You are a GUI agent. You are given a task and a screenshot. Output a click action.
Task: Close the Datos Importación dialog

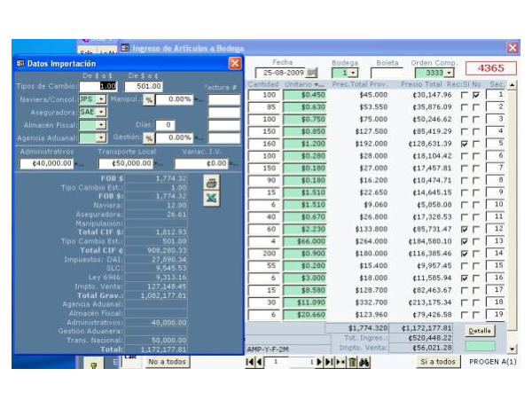(x=235, y=64)
